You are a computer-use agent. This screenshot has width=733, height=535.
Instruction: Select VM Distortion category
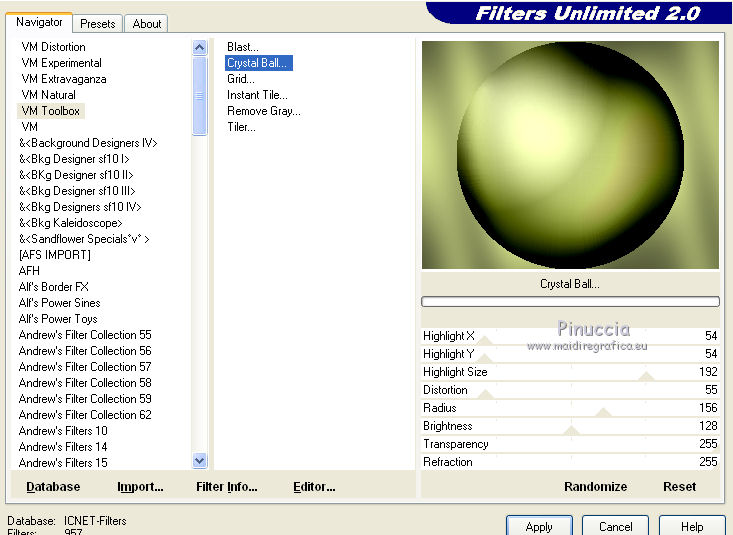coord(53,47)
